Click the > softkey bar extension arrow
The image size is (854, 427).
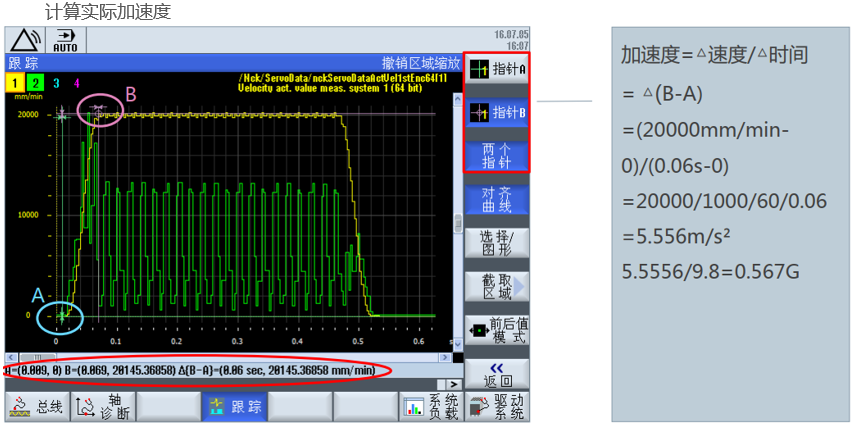point(452,385)
